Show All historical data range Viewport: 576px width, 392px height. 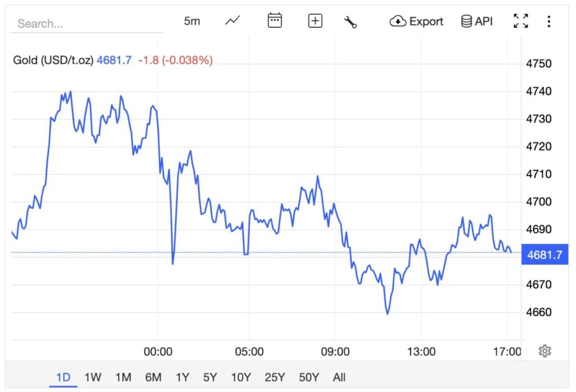point(339,377)
